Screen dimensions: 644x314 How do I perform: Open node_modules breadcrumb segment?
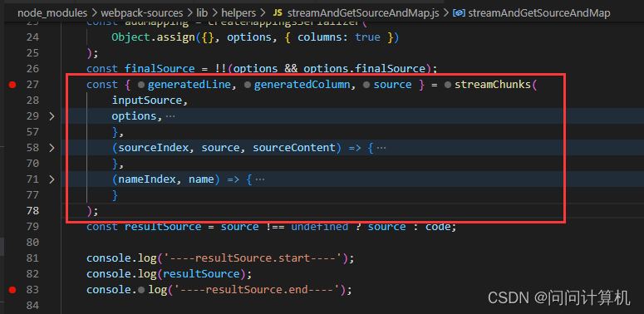pyautogui.click(x=52, y=13)
